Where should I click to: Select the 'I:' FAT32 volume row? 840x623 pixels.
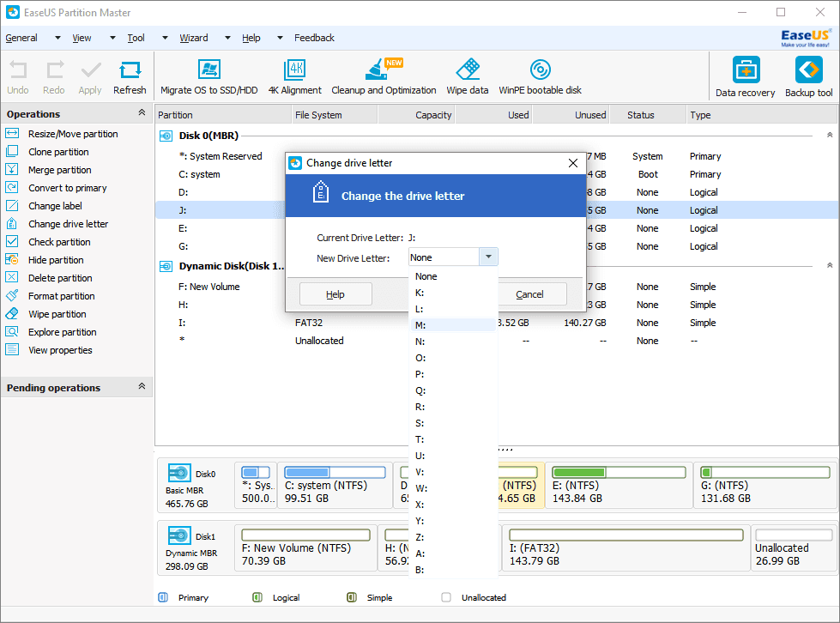click(x=497, y=323)
